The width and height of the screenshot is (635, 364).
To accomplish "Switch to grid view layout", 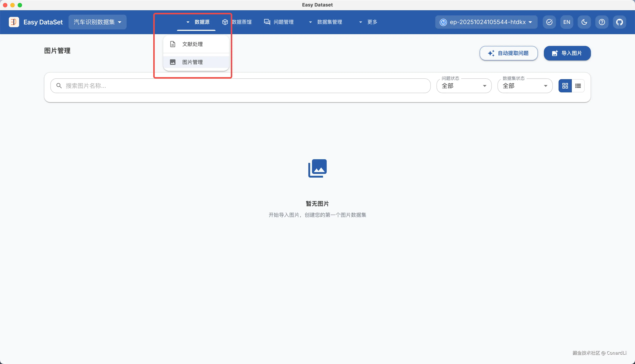I will pyautogui.click(x=565, y=86).
